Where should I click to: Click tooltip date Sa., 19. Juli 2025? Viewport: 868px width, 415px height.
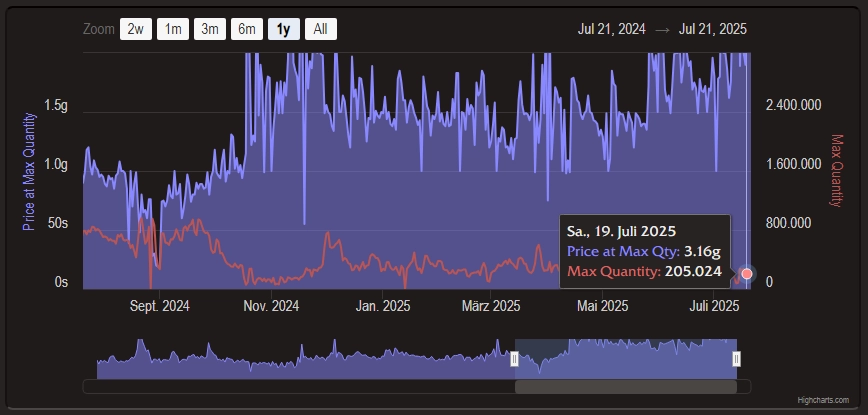[622, 231]
